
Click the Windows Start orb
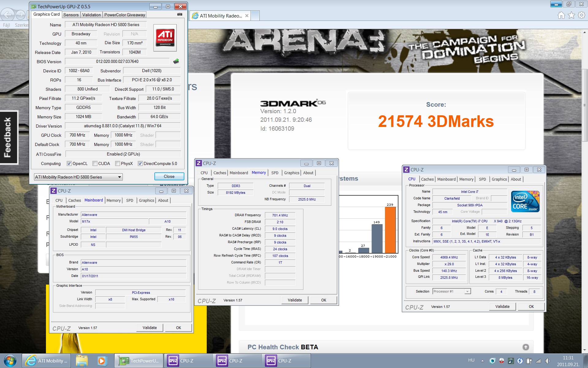point(10,361)
